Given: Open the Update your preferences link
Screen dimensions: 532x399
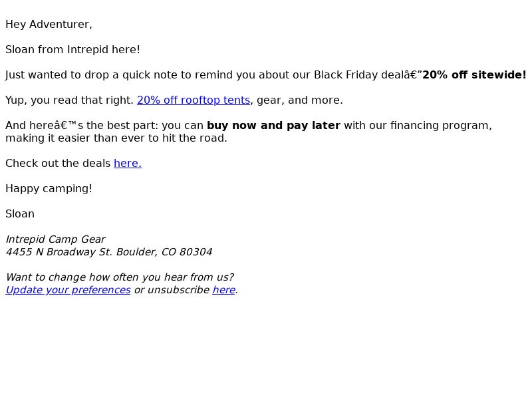Looking at the screenshot, I should 68,290.
